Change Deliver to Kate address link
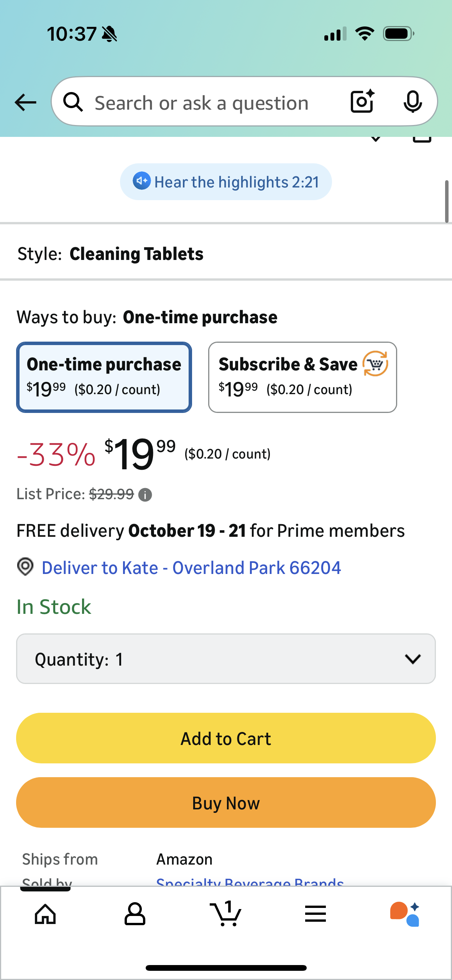Image resolution: width=452 pixels, height=980 pixels. click(191, 568)
